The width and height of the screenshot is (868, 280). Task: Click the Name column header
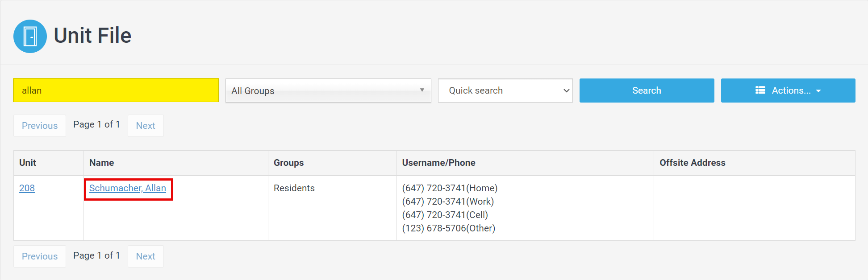click(101, 163)
